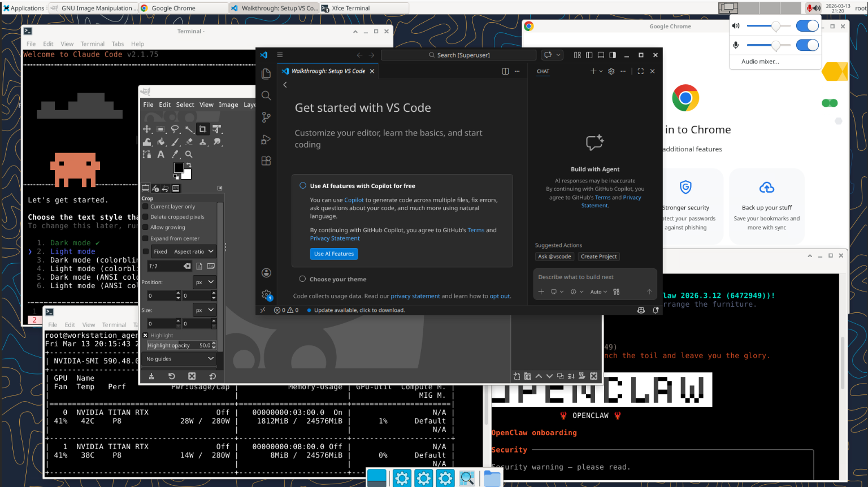Click GIMP's foreground color swatch
This screenshot has height=487, width=868.
tap(179, 167)
